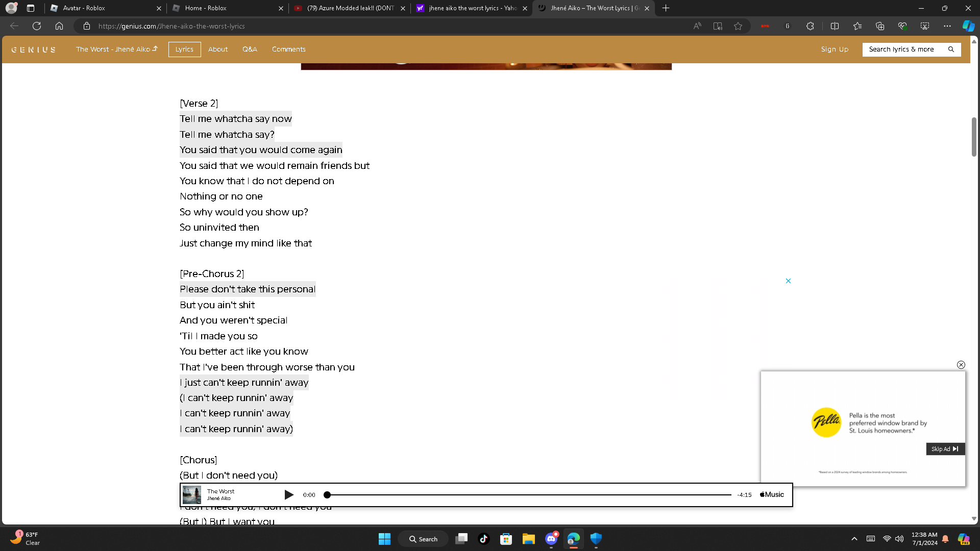Open Tab actions menu
Viewport: 980px width, 551px height.
pyautogui.click(x=31, y=8)
